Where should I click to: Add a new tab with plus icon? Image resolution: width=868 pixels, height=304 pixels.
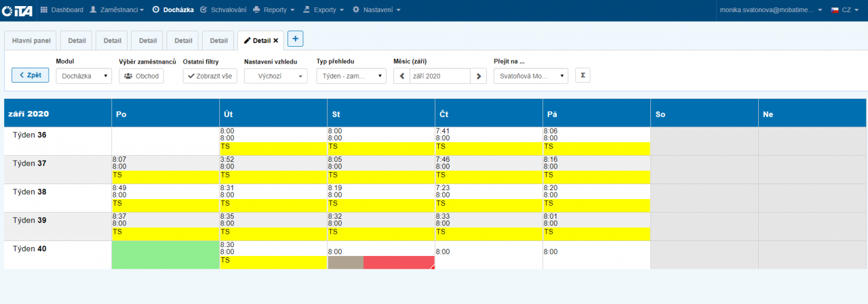coord(295,39)
